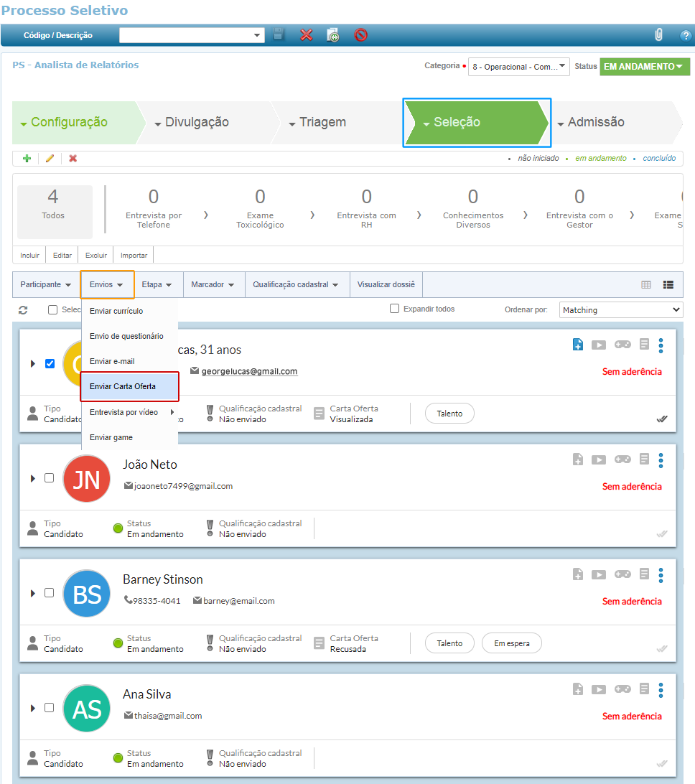Open the Ordenar por Matching dropdown
The height and width of the screenshot is (784, 695).
620,310
